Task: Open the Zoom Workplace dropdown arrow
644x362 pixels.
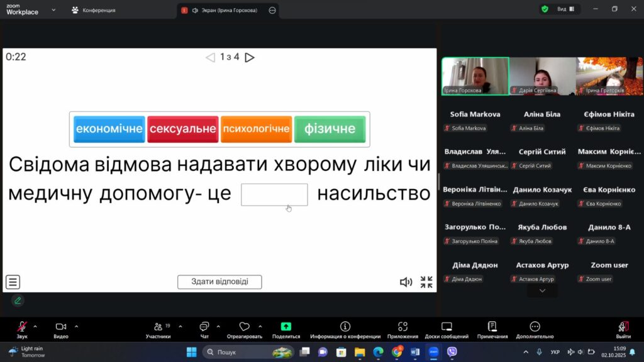Action: coord(53,10)
